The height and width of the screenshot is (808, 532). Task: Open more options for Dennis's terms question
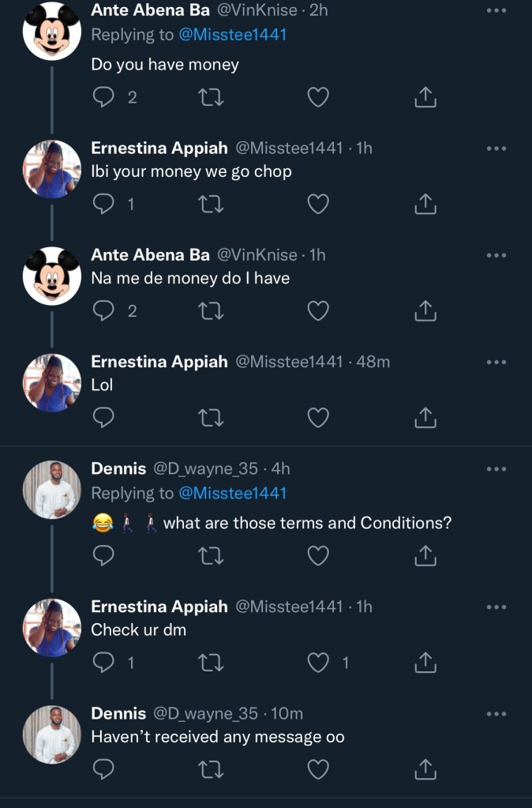tap(496, 468)
